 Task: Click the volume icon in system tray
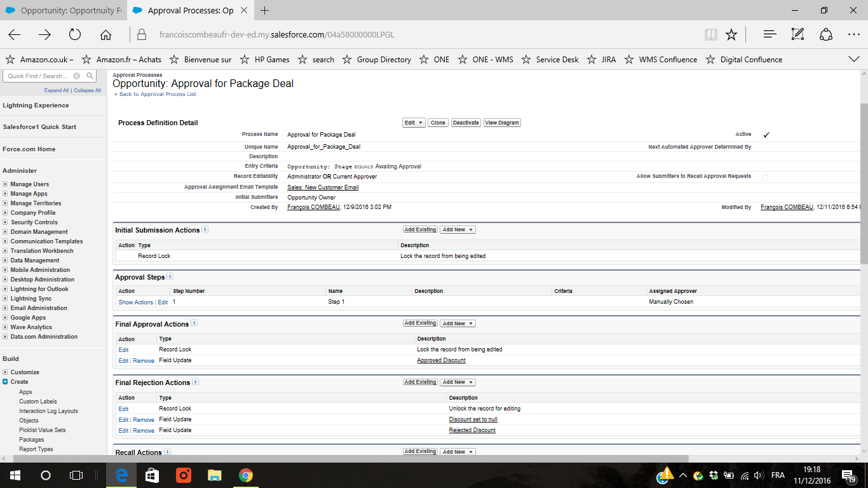(x=759, y=475)
